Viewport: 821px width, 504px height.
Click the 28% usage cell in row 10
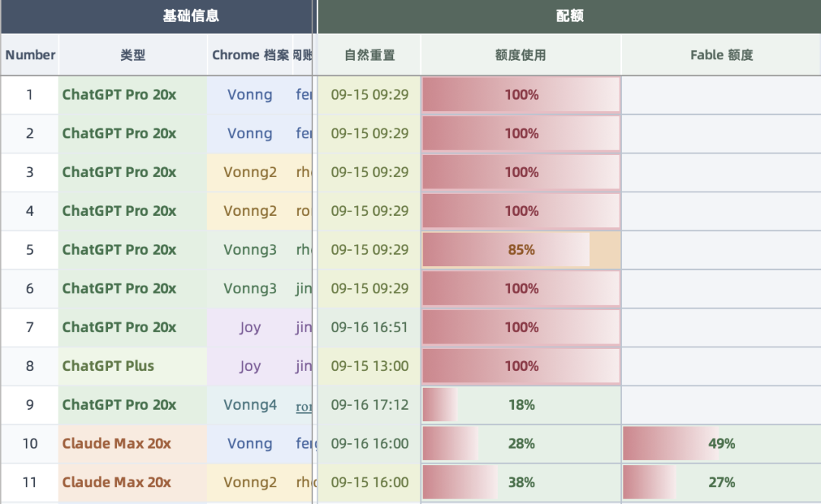tap(521, 443)
